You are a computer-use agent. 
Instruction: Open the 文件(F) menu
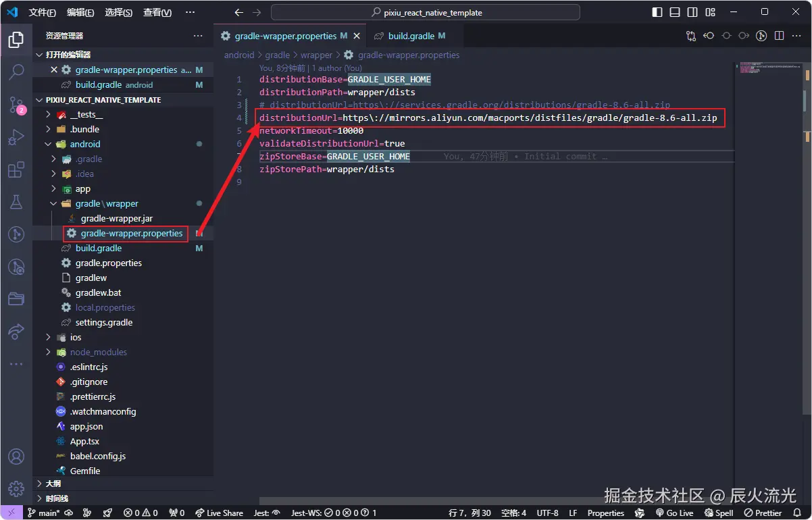[x=43, y=12]
